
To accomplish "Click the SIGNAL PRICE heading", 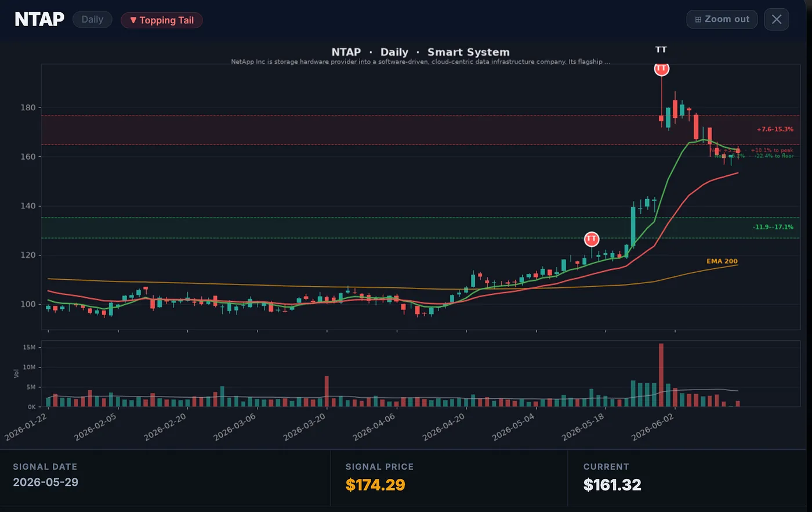I will [x=380, y=467].
